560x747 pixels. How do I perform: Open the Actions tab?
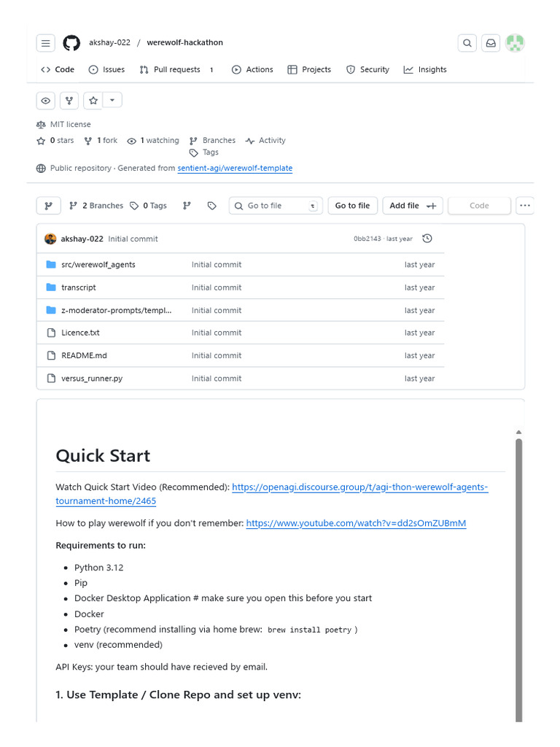(x=252, y=69)
